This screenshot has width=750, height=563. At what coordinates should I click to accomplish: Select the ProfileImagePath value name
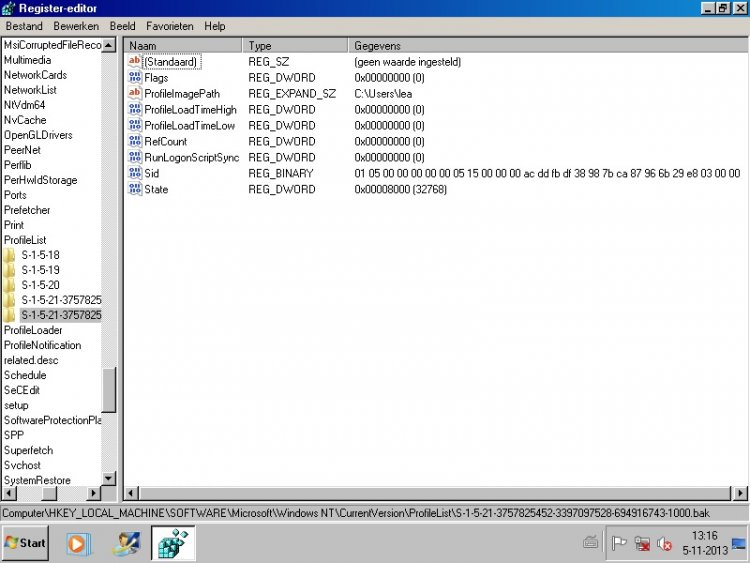[x=182, y=93]
